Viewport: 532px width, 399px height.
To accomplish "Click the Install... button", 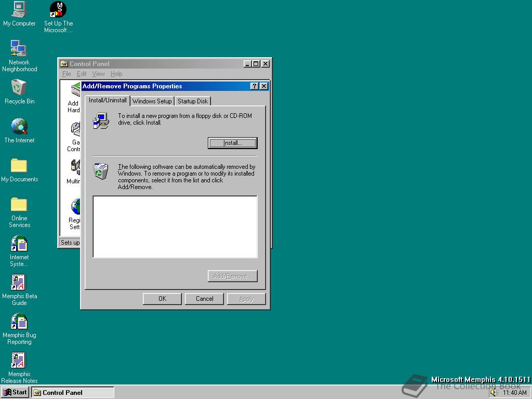I will coord(232,143).
